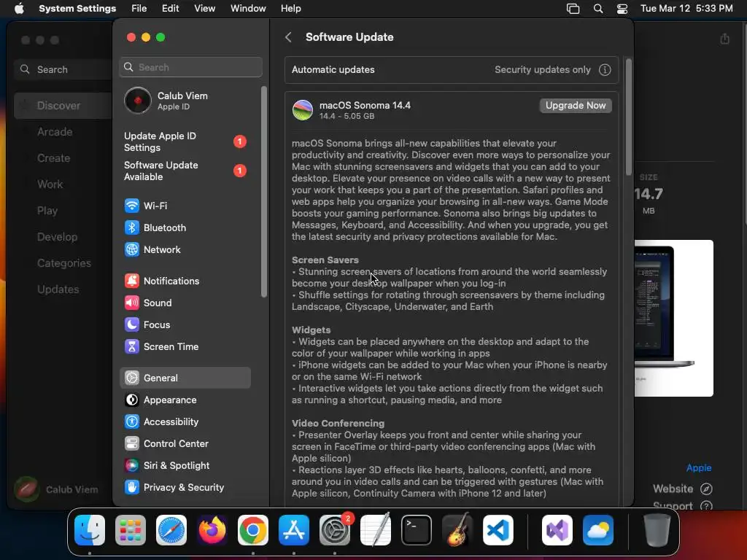
Task: Open Bluetooth settings
Action: pos(185,227)
